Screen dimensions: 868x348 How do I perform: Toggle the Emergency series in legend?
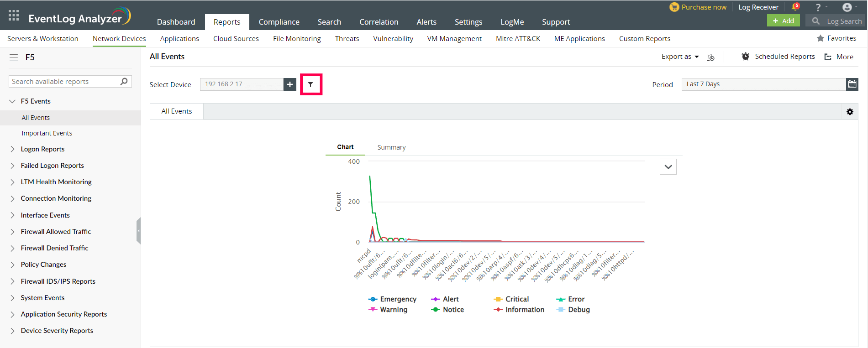(x=393, y=299)
